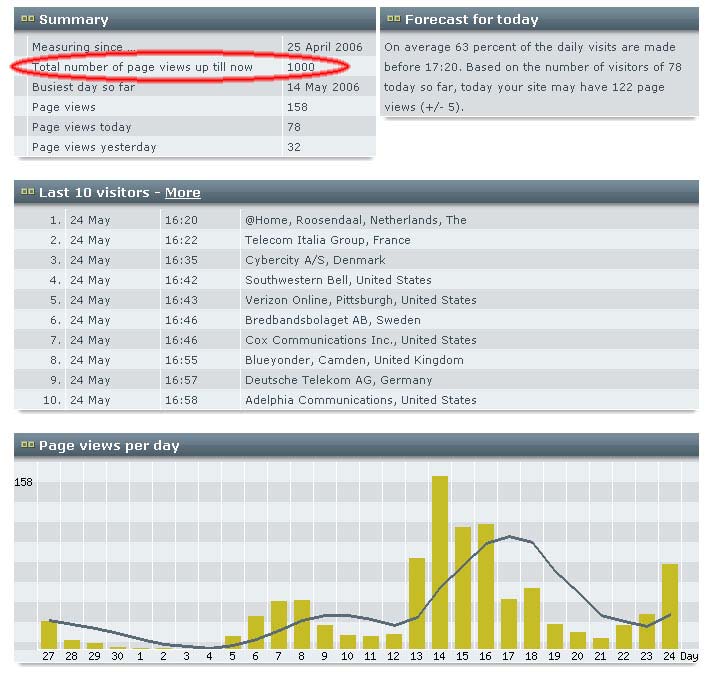Viewport: 710px width, 674px height.
Task: Click the Measuring since date 25 April 2006
Action: pos(324,47)
